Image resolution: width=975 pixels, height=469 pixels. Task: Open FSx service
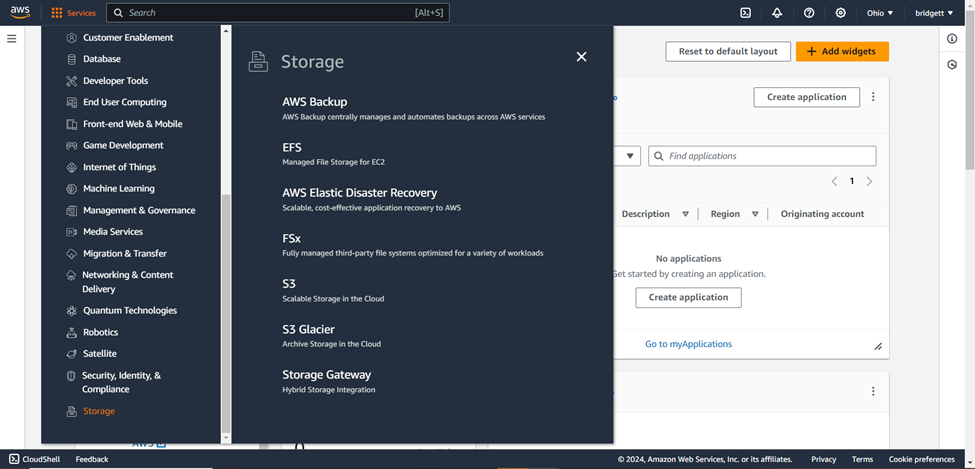pos(292,238)
